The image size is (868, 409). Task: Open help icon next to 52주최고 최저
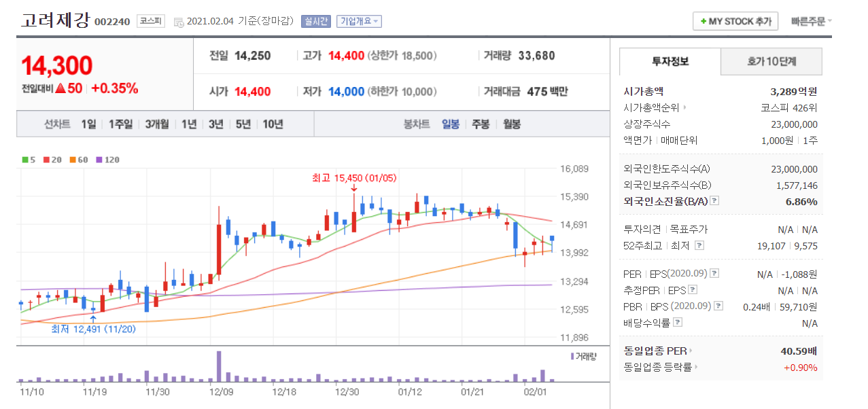pos(699,245)
